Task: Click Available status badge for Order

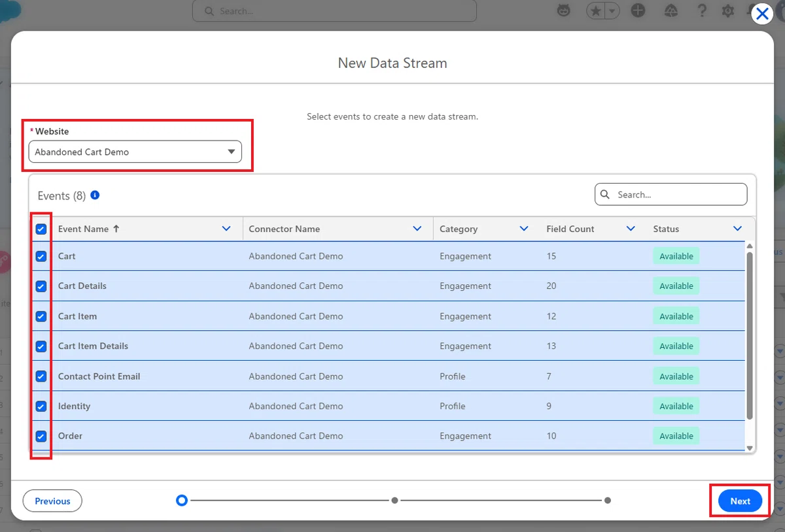Action: coord(676,436)
